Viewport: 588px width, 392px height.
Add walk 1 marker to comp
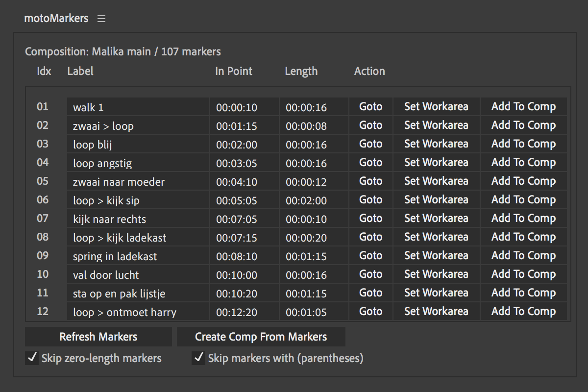coord(523,107)
